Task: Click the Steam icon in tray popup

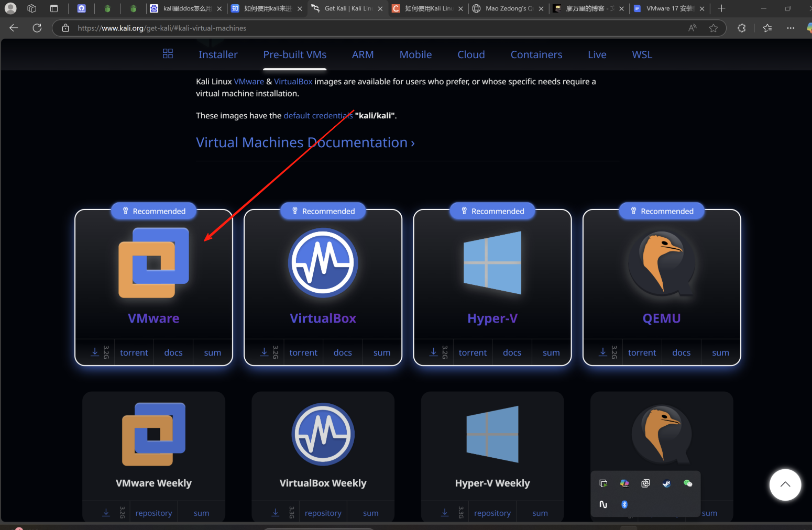Action: point(666,483)
